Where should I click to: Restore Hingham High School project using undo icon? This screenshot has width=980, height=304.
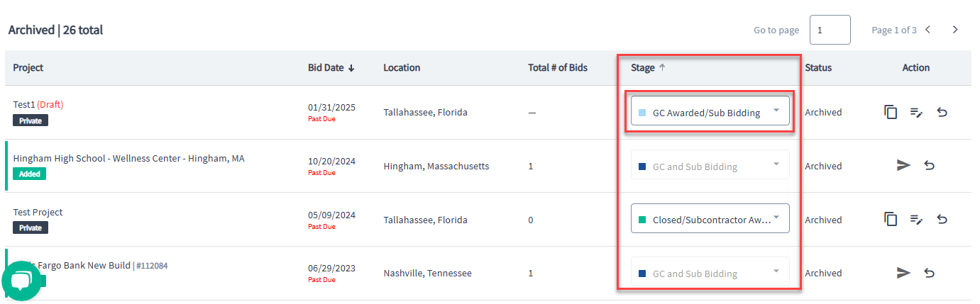929,166
